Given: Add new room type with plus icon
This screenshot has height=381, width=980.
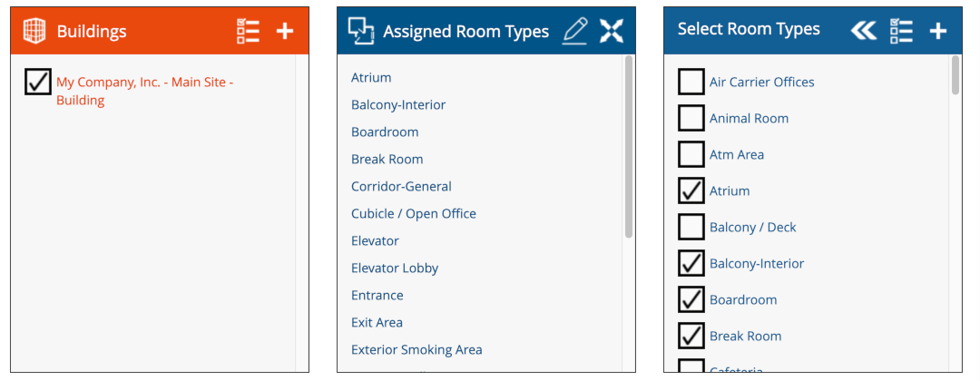Looking at the screenshot, I should 938,31.
